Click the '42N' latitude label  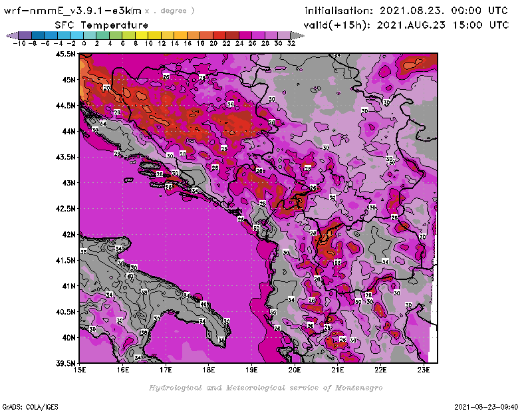tap(68, 235)
